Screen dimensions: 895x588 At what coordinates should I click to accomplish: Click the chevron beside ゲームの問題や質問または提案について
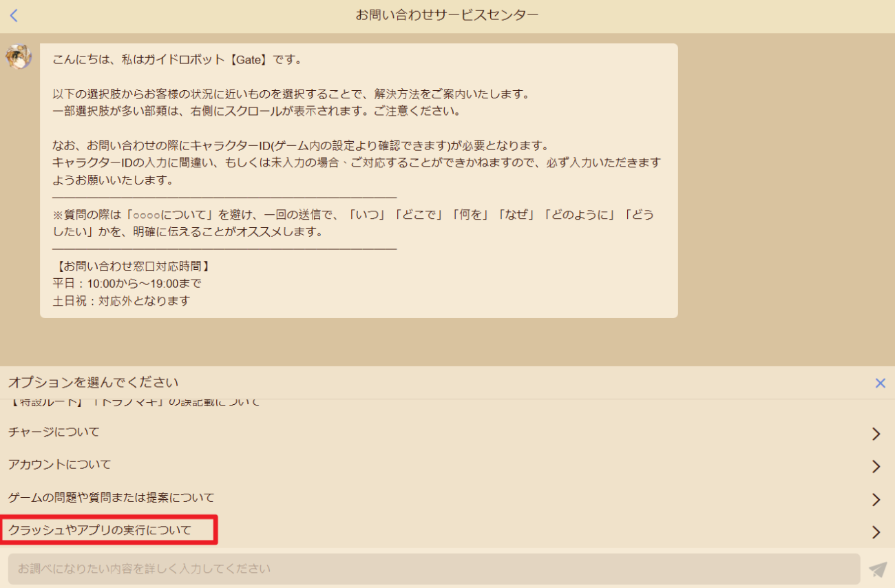coord(876,499)
